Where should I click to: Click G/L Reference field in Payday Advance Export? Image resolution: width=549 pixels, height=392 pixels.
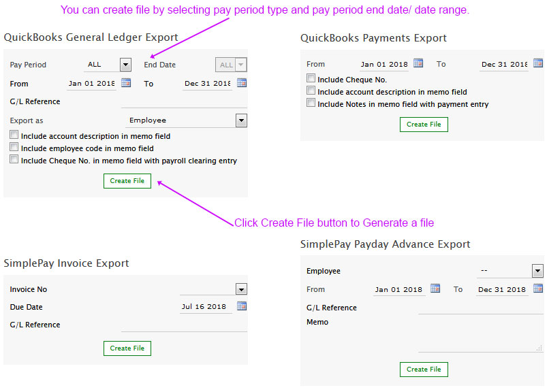tap(481, 308)
